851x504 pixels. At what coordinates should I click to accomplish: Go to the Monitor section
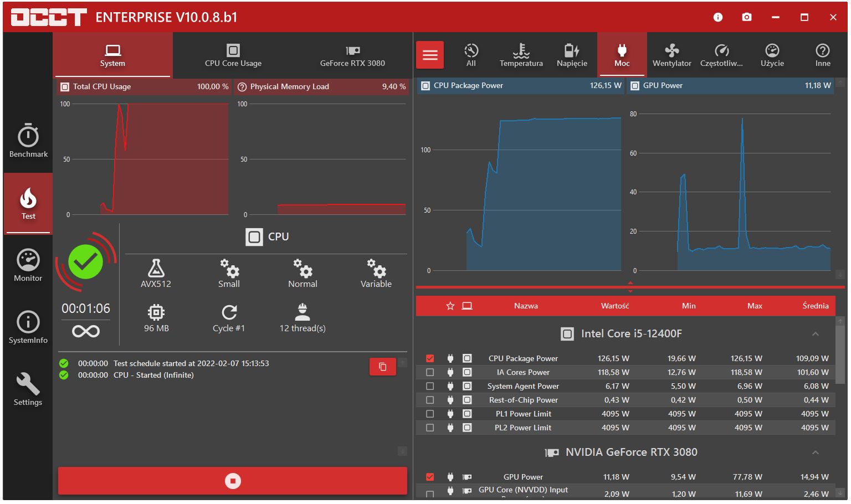tap(28, 265)
